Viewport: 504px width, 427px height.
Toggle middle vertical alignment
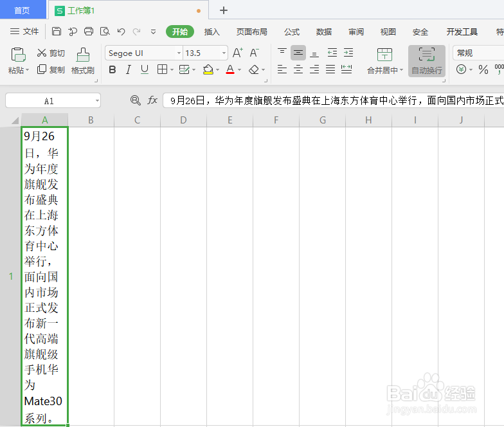coord(298,53)
